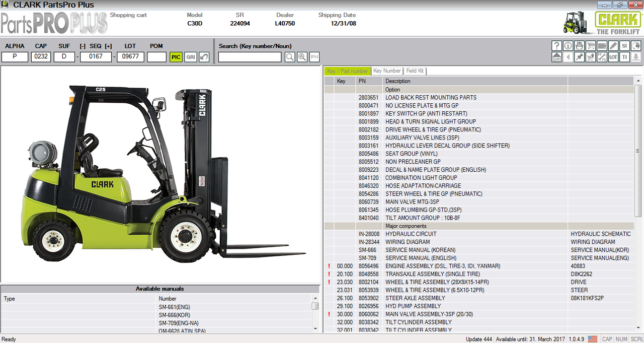Click the pencil edit icon
Viewport: 644px width, 343px height.
[613, 46]
